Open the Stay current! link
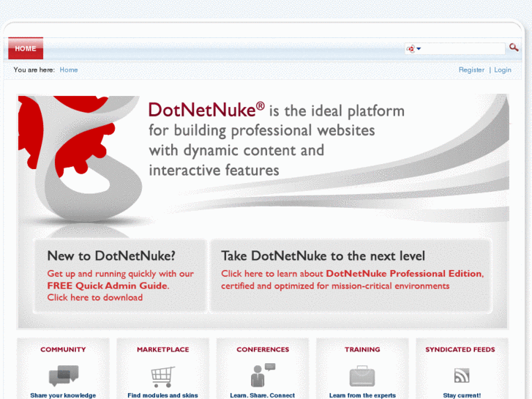532x399 pixels. pyautogui.click(x=462, y=395)
